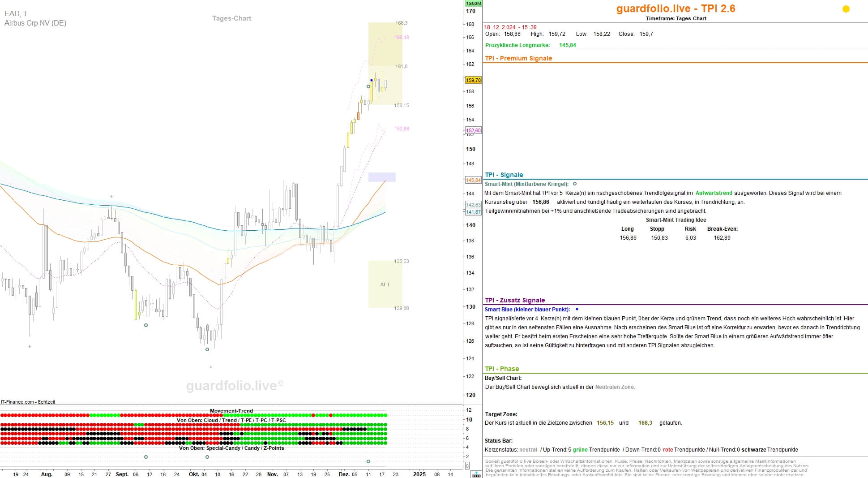Click the mint ring below the October low
The image size is (868, 478).
207,349
